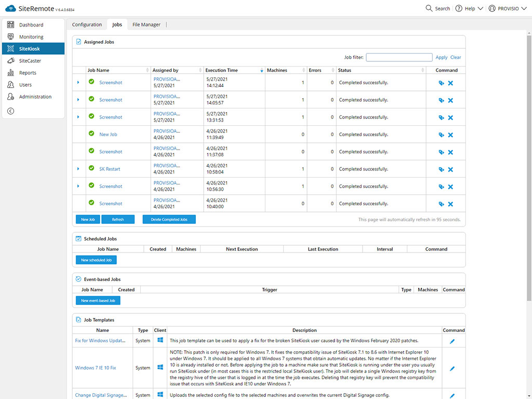Sort by Status column

pyautogui.click(x=381, y=70)
